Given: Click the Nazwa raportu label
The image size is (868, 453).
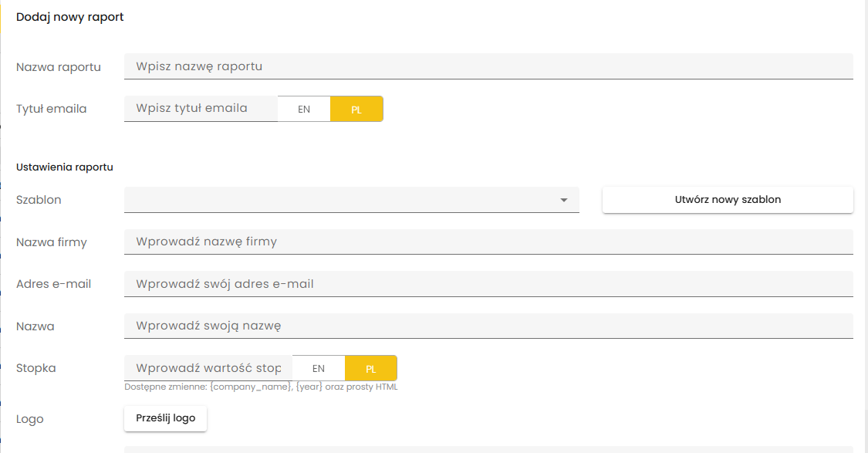Looking at the screenshot, I should click(59, 67).
